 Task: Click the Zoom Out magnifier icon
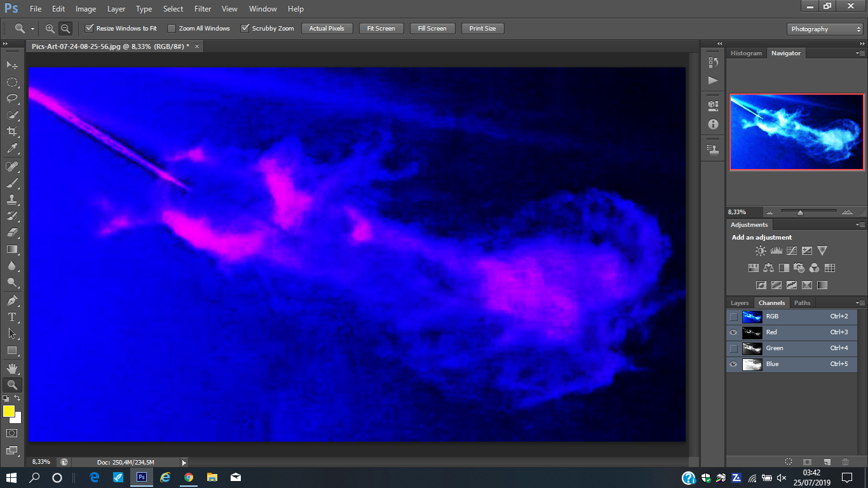click(x=65, y=29)
